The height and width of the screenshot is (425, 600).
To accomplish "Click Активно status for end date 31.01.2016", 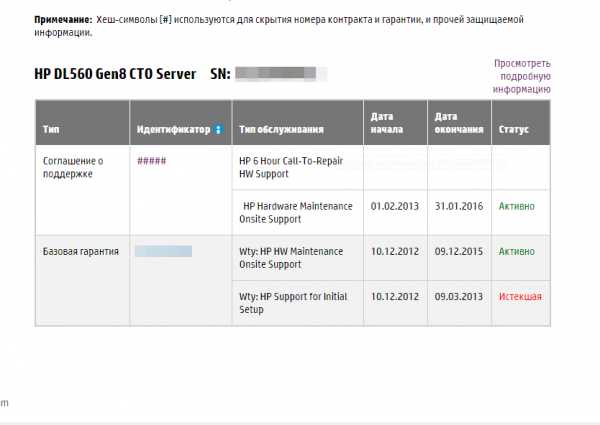I will click(x=516, y=206).
